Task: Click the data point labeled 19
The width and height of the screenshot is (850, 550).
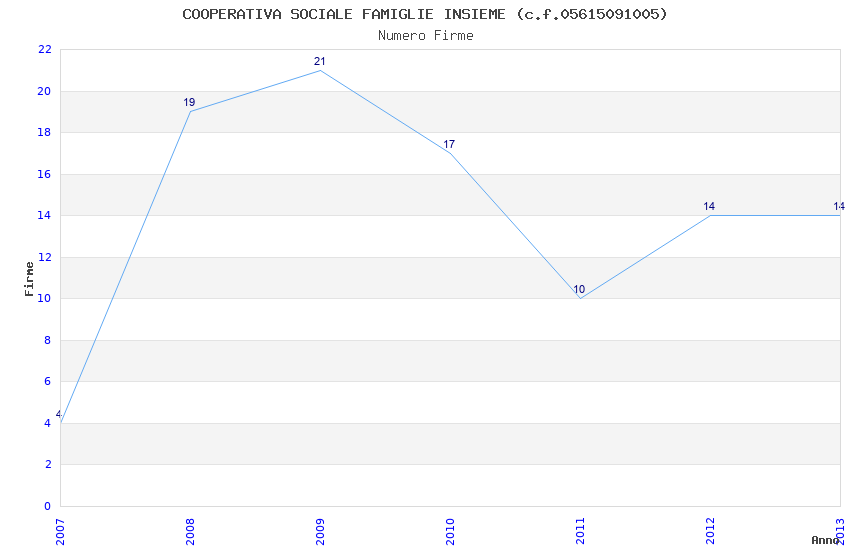Action: (x=190, y=111)
